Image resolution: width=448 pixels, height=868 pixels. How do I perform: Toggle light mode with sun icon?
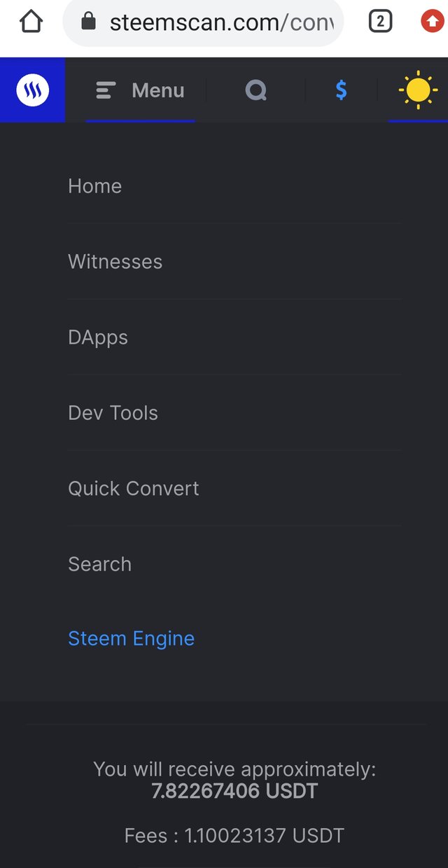point(417,90)
